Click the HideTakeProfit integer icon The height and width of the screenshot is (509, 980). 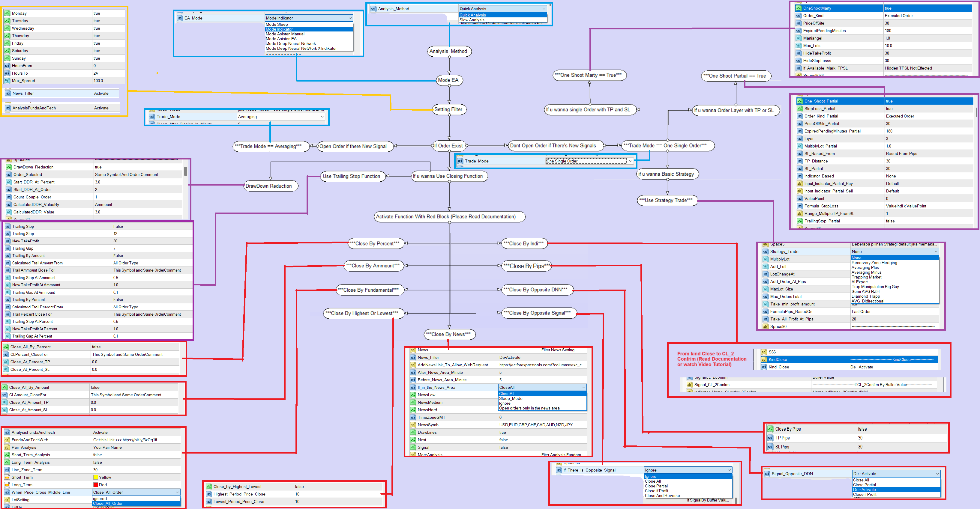(x=799, y=53)
